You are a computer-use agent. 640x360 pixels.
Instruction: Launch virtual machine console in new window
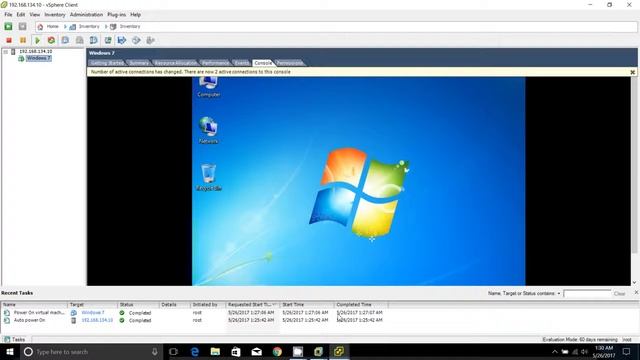pos(108,40)
